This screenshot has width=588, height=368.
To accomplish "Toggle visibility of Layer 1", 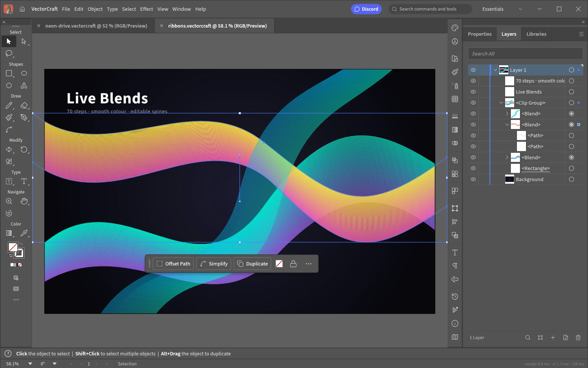I will (x=473, y=70).
